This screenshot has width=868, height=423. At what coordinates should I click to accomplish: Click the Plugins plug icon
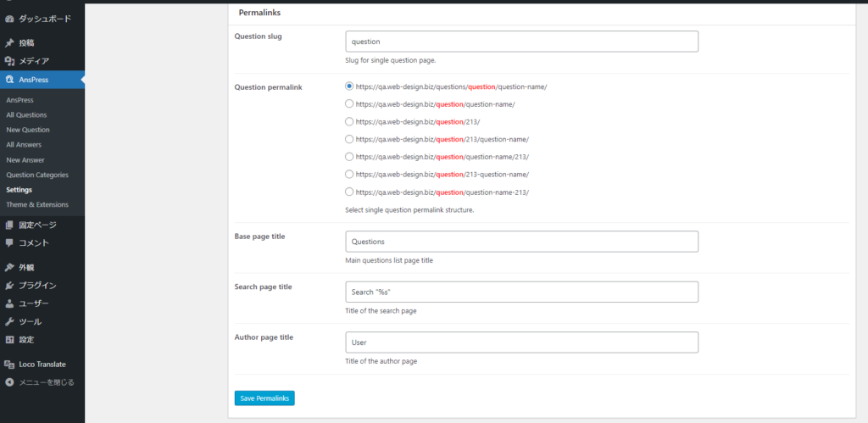(x=9, y=286)
